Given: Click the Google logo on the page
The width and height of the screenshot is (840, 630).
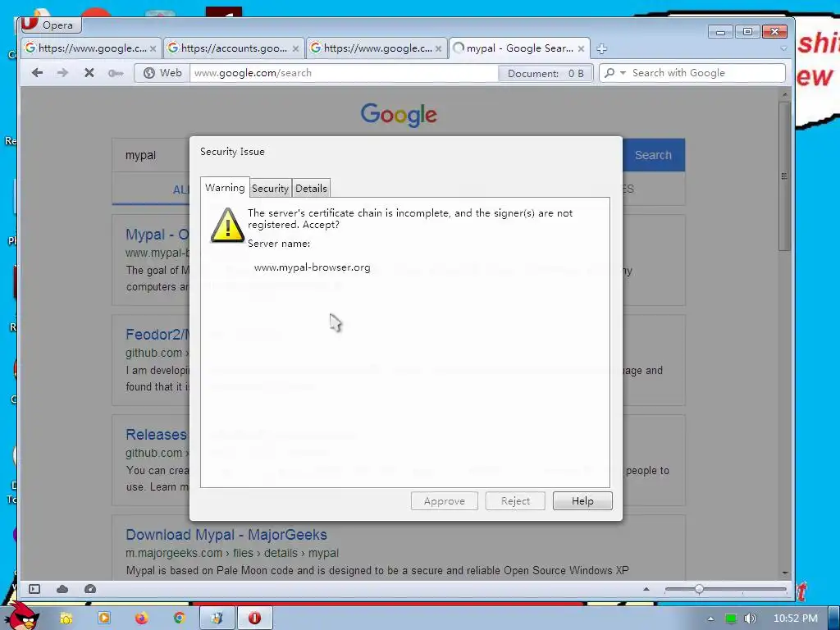Looking at the screenshot, I should (399, 115).
